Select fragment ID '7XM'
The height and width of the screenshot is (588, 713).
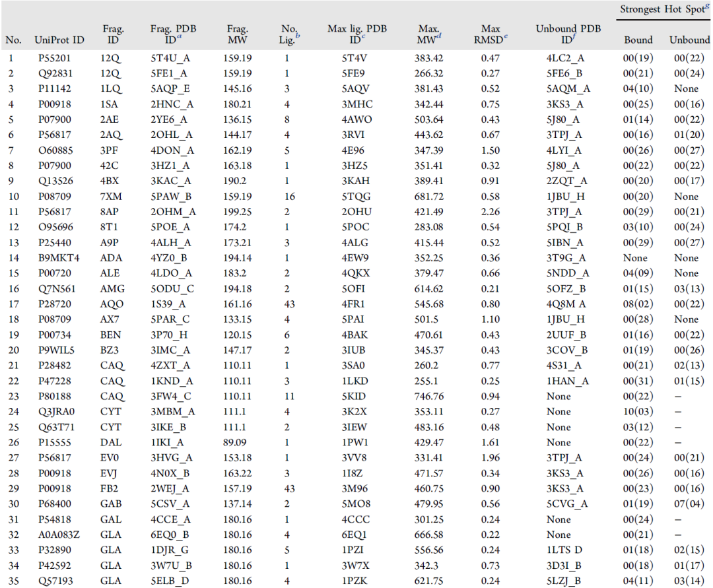click(111, 197)
